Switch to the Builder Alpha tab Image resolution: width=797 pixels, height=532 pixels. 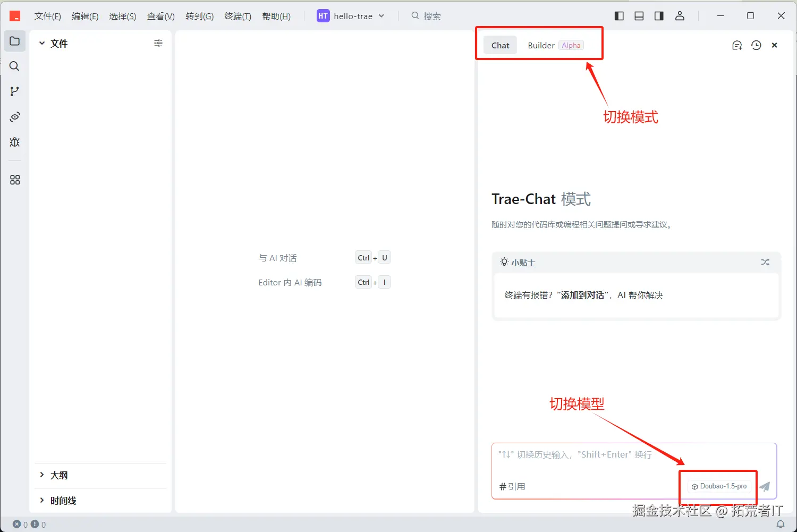coord(555,45)
